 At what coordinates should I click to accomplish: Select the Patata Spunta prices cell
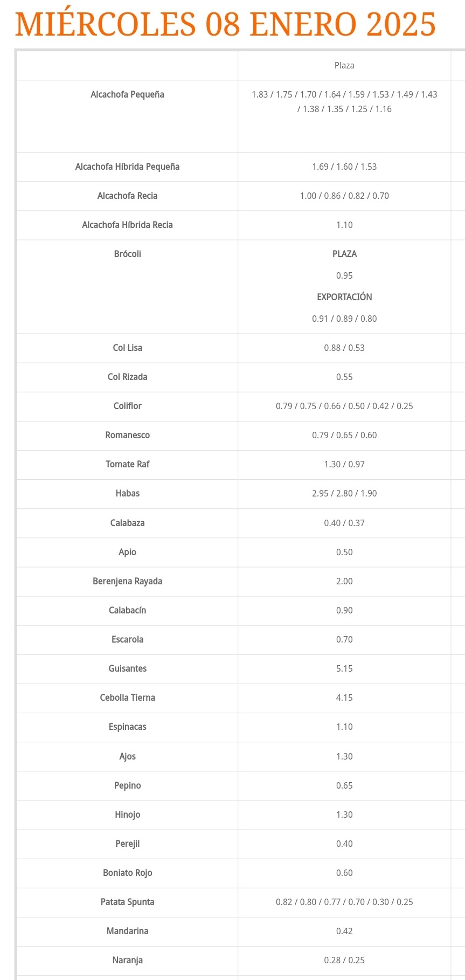tap(344, 902)
